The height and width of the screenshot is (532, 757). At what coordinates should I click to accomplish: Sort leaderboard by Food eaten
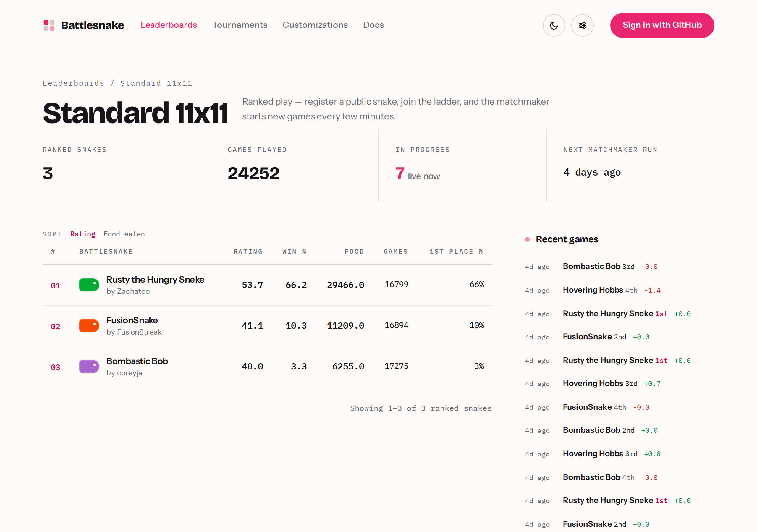coord(124,234)
